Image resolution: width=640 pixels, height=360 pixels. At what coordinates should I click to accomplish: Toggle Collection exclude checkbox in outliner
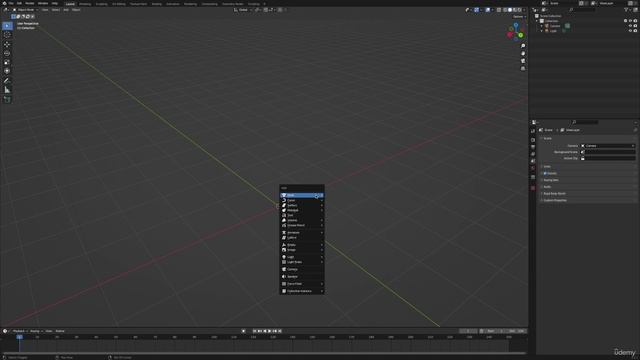point(626,21)
